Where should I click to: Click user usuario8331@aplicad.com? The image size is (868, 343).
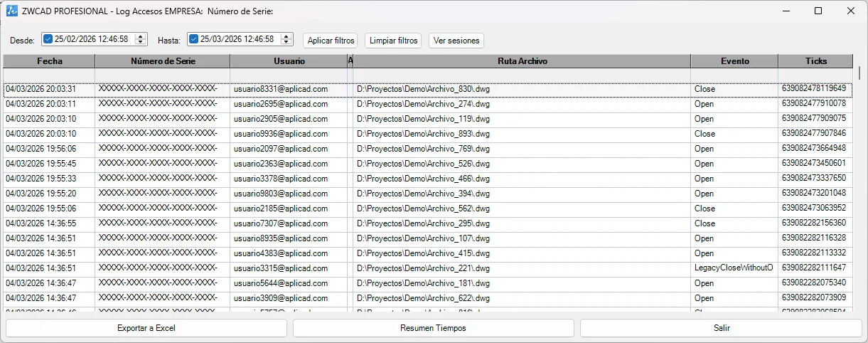281,89
